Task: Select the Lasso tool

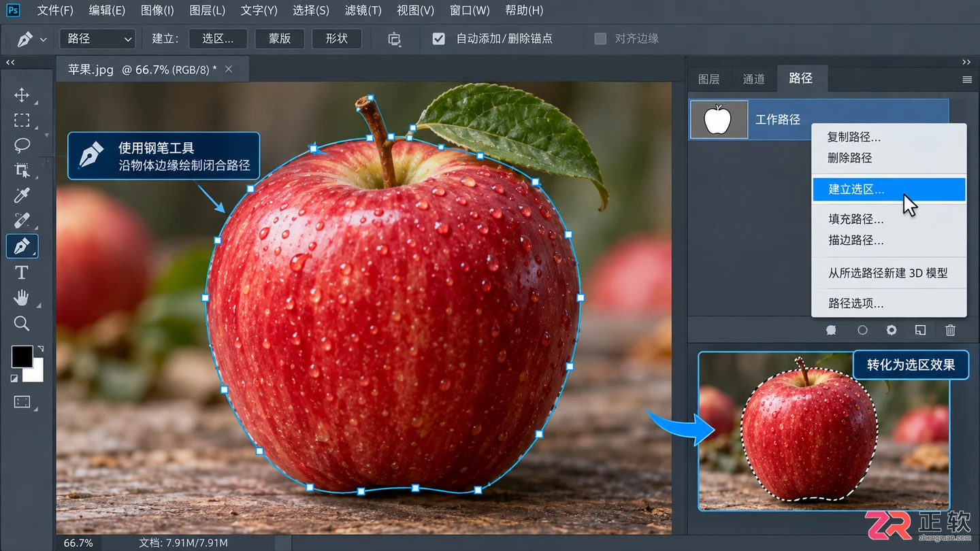Action: (x=22, y=146)
